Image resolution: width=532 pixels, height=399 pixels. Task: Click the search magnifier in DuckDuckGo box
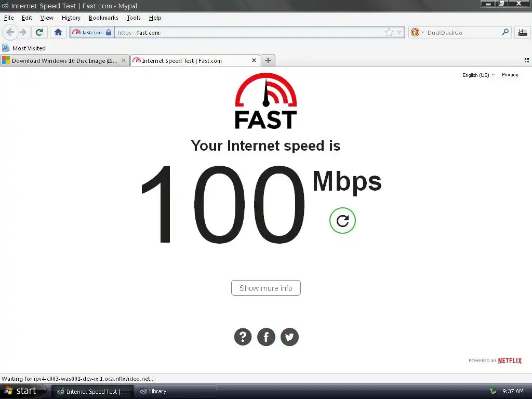tap(505, 32)
